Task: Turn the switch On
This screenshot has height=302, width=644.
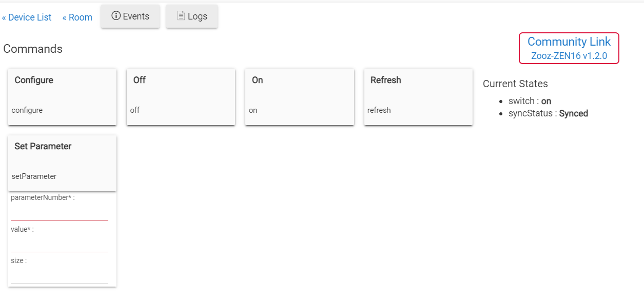Action: 300,96
